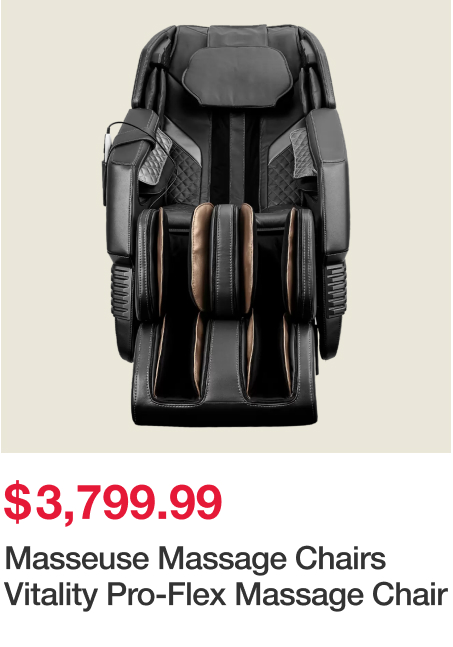The width and height of the screenshot is (453, 647).
Task: Click the $3,799.99 price
Action: tap(113, 502)
